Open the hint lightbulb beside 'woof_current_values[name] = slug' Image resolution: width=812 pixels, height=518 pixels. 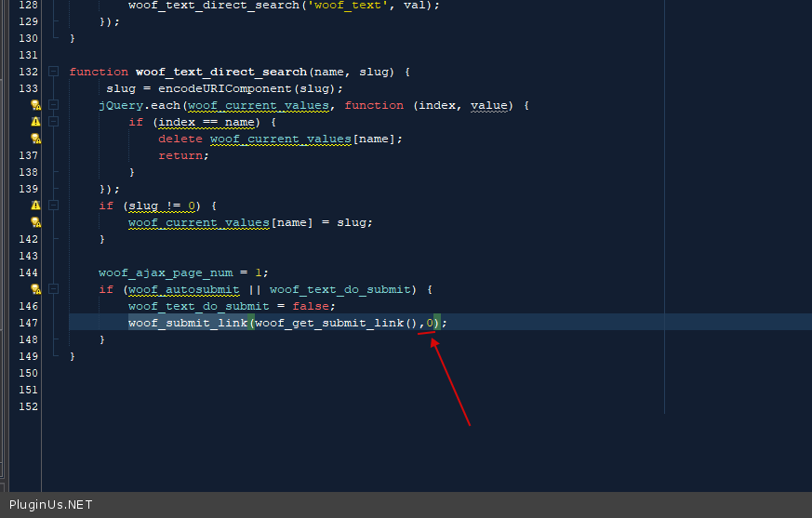coord(35,222)
